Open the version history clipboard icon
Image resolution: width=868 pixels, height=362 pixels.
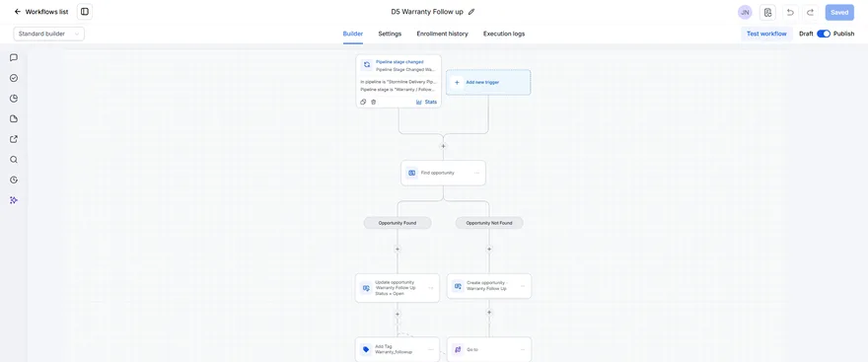(767, 12)
